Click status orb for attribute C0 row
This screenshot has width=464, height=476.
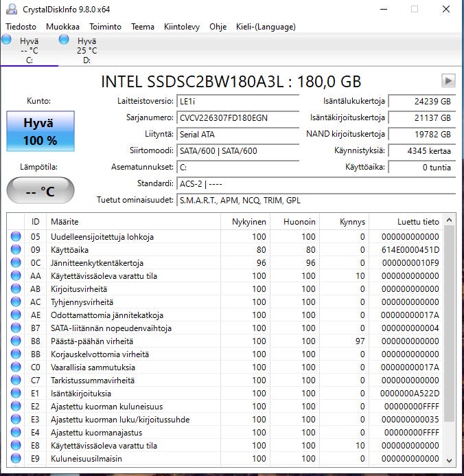tap(16, 367)
